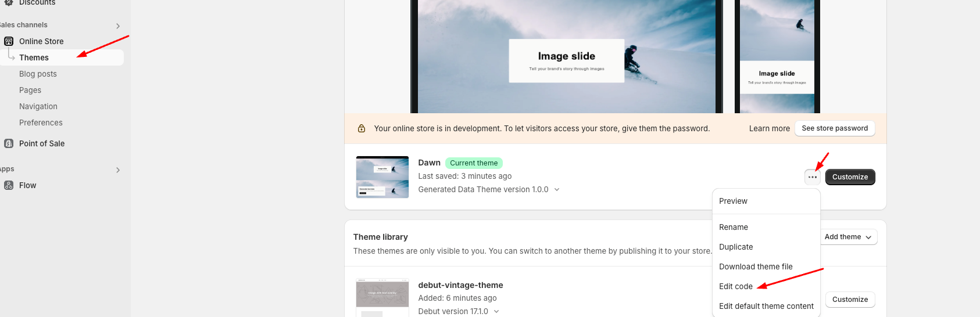This screenshot has height=317, width=980.
Task: Click the Dawn theme thumbnail
Action: coord(382,177)
